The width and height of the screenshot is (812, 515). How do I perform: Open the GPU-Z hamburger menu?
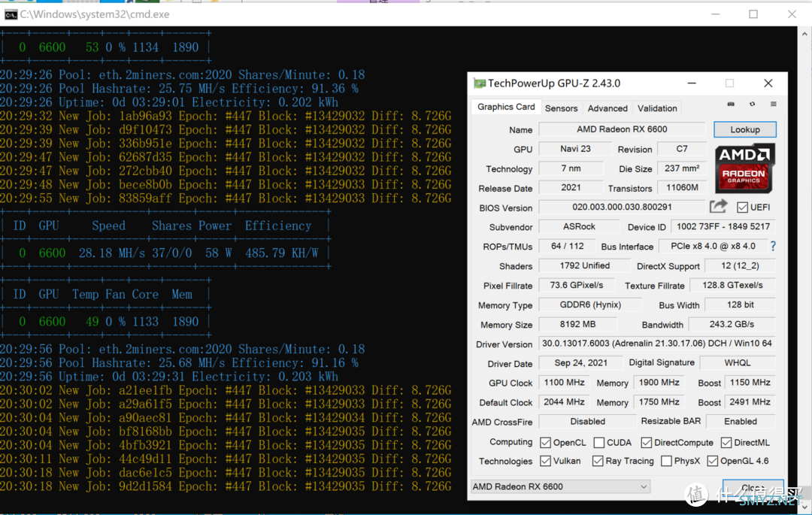coord(773,104)
